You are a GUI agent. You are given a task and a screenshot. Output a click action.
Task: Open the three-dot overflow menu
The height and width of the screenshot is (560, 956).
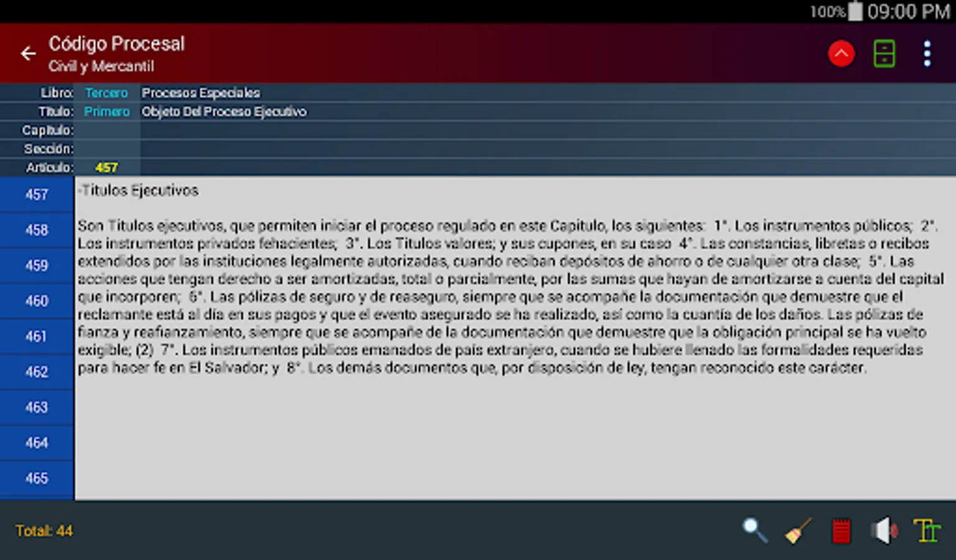click(927, 54)
